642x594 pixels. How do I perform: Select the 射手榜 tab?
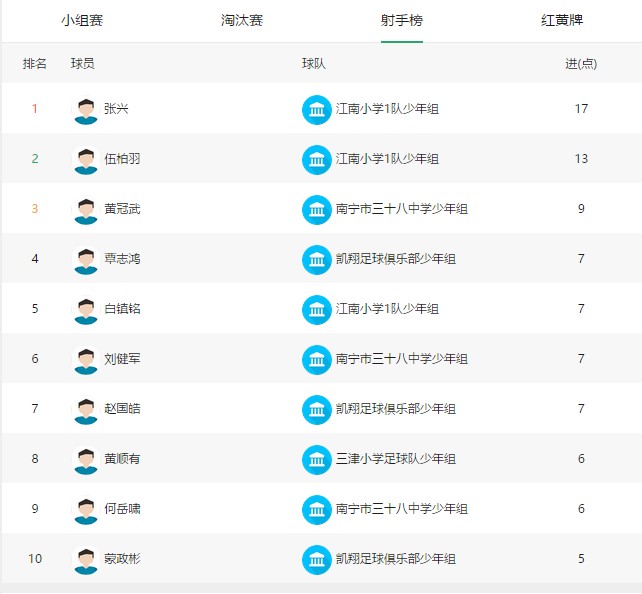coord(401,20)
